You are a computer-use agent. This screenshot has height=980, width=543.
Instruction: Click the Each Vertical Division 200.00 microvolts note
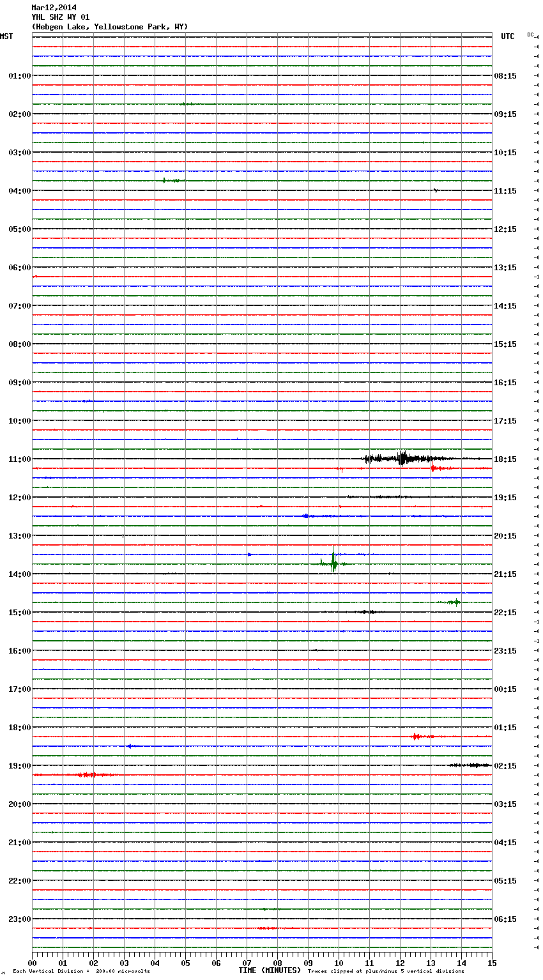coord(81,972)
